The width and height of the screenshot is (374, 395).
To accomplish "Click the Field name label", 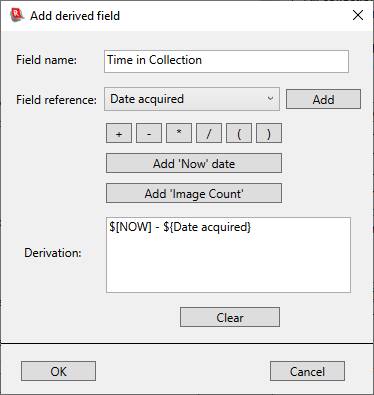I will (x=46, y=60).
